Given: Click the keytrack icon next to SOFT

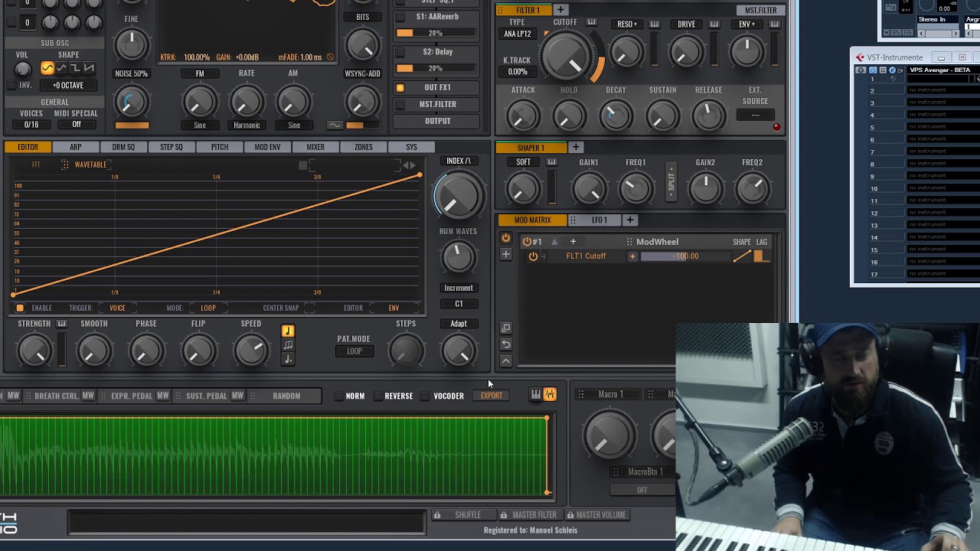Looking at the screenshot, I should pyautogui.click(x=551, y=162).
